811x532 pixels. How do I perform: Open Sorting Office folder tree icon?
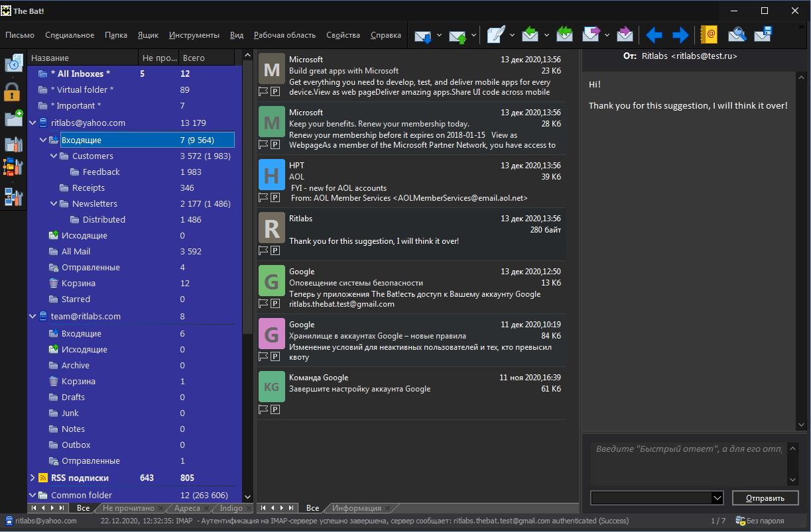tap(13, 167)
